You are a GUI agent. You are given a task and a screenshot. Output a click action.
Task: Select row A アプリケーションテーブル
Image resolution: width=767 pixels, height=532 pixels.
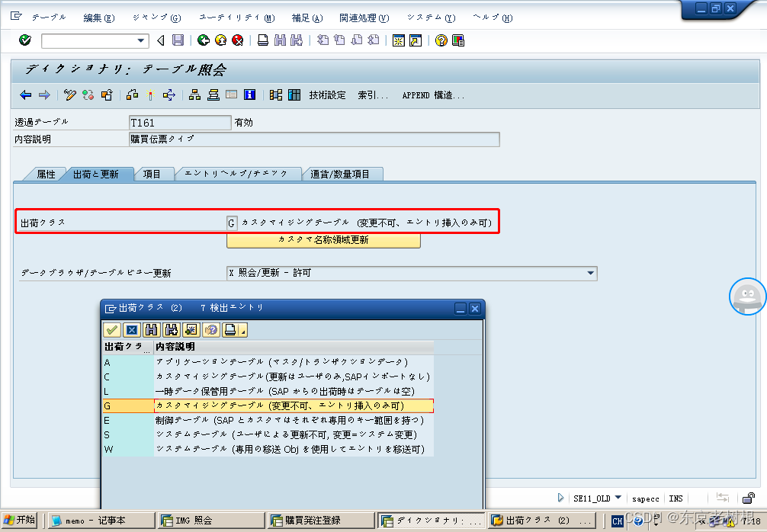click(x=268, y=362)
